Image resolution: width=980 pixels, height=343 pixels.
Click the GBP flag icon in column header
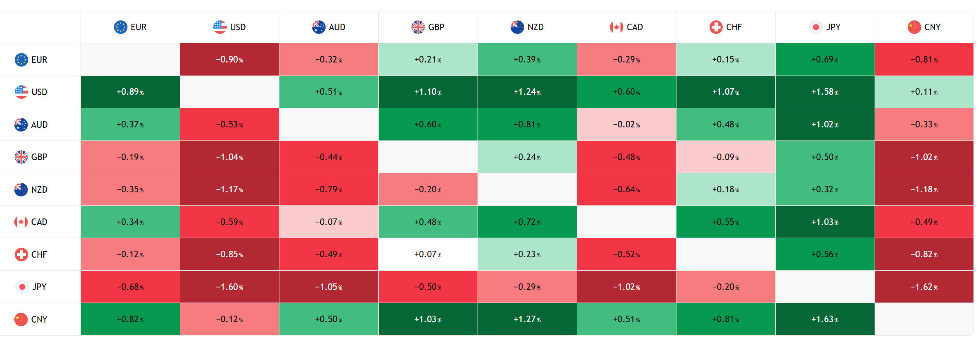(x=418, y=27)
